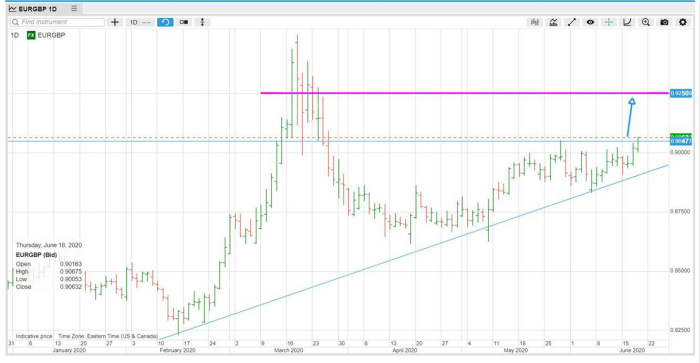Open chart settings gear icon

coord(683,22)
